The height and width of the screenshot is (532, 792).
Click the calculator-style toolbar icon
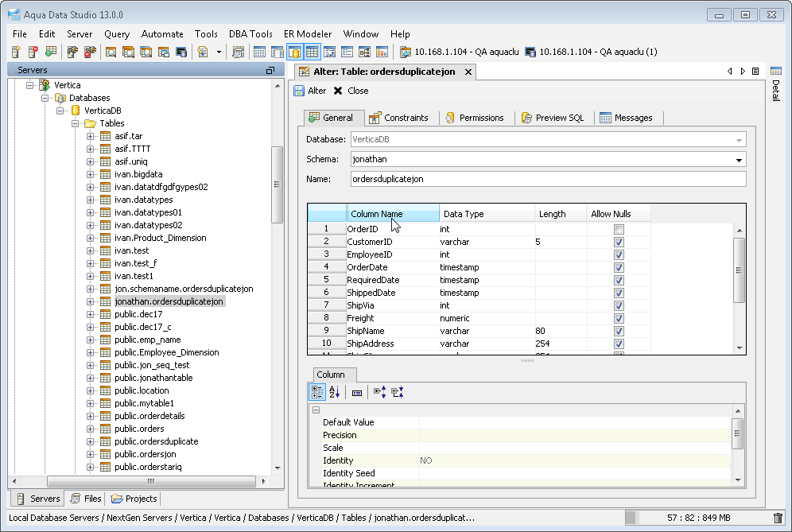238,52
